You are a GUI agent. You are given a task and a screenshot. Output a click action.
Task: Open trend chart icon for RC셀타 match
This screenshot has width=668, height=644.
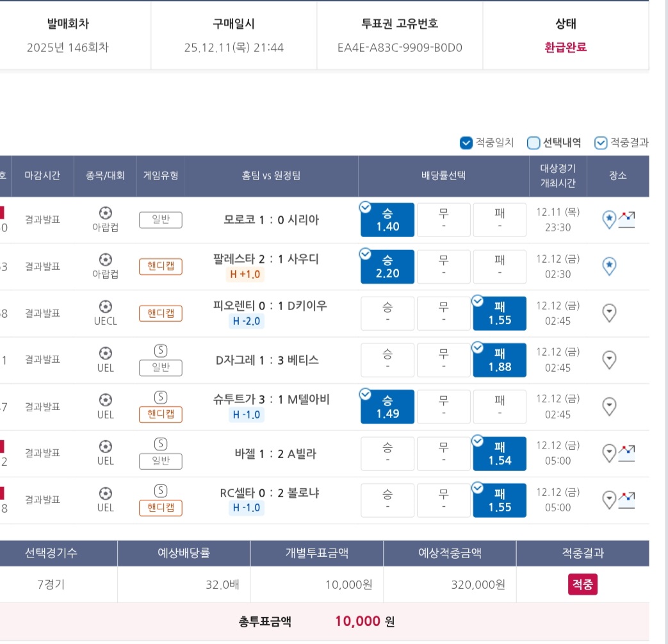(x=626, y=499)
